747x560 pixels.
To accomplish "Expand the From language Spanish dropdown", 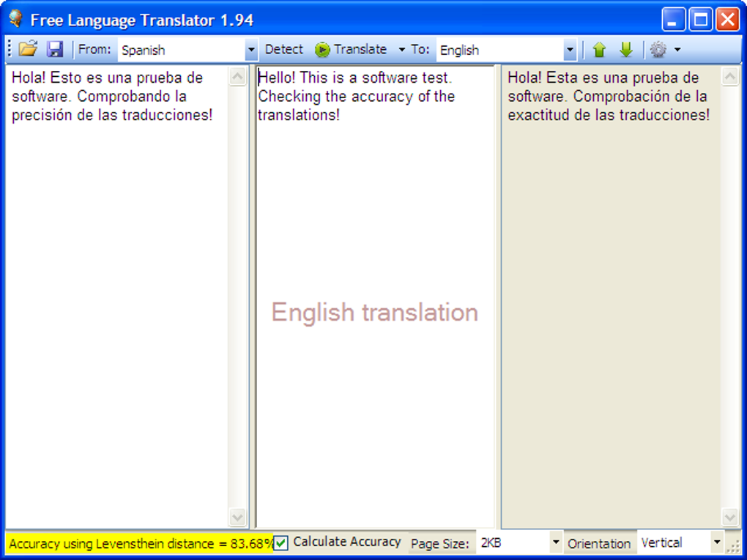I will pos(251,50).
